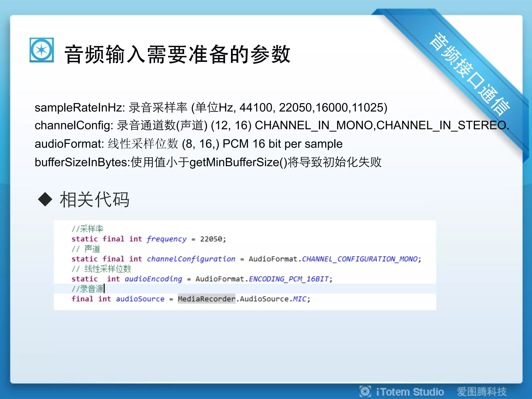The height and width of the screenshot is (399, 532).
Task: Click the //采样率 code comment
Action: click(x=88, y=229)
